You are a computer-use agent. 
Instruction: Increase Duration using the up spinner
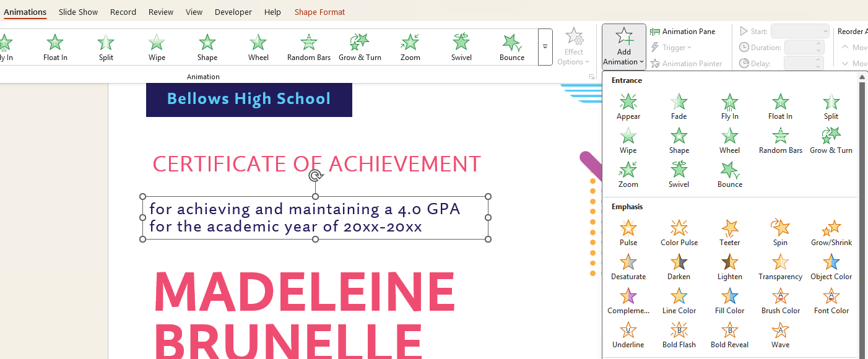point(818,44)
